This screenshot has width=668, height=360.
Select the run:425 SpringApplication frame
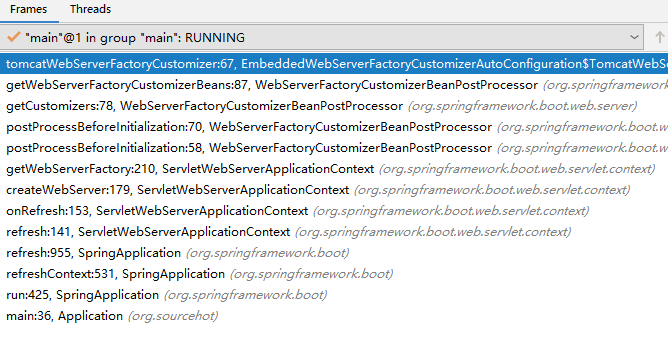(x=334, y=295)
